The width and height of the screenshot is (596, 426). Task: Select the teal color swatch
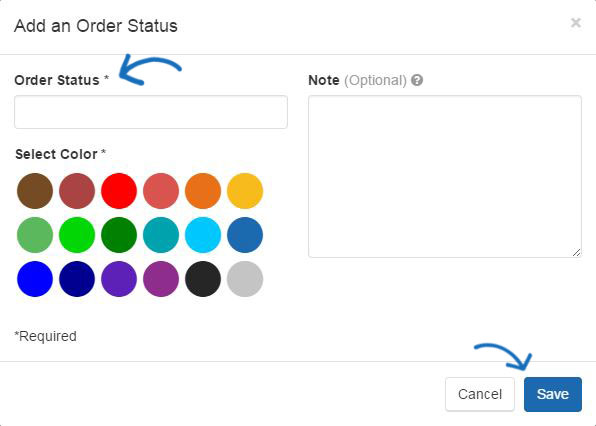pos(161,235)
